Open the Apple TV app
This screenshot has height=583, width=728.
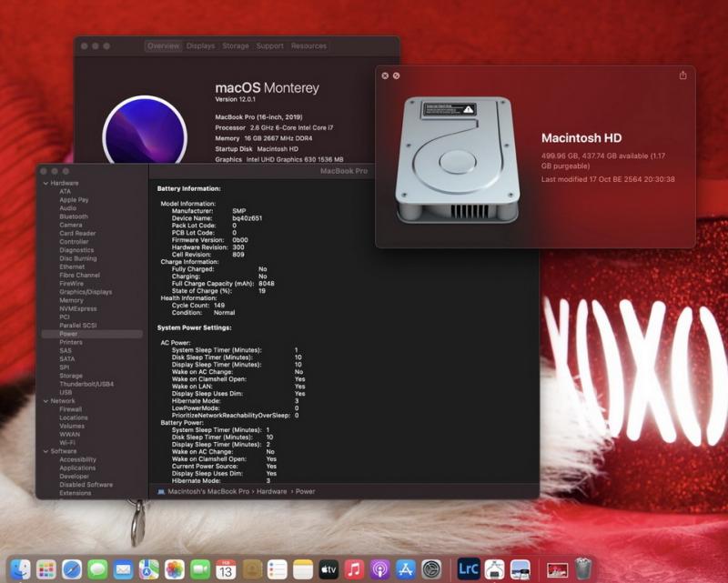(329, 569)
